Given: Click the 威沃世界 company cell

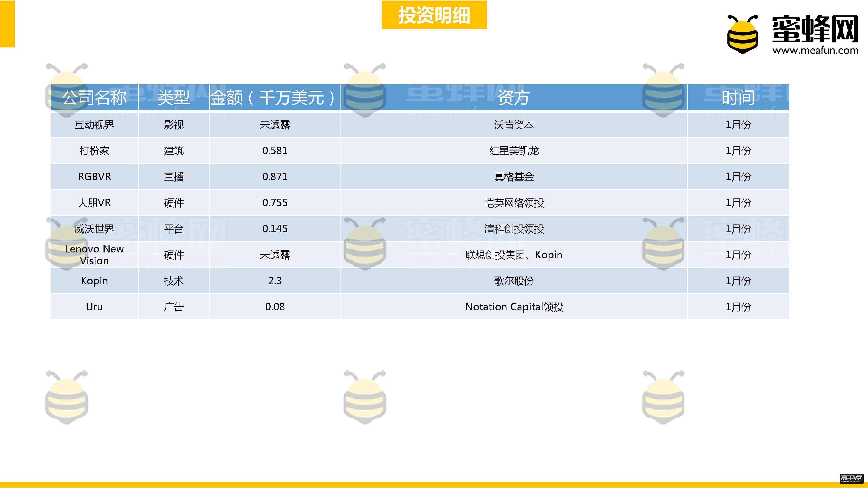Looking at the screenshot, I should click(x=94, y=229).
